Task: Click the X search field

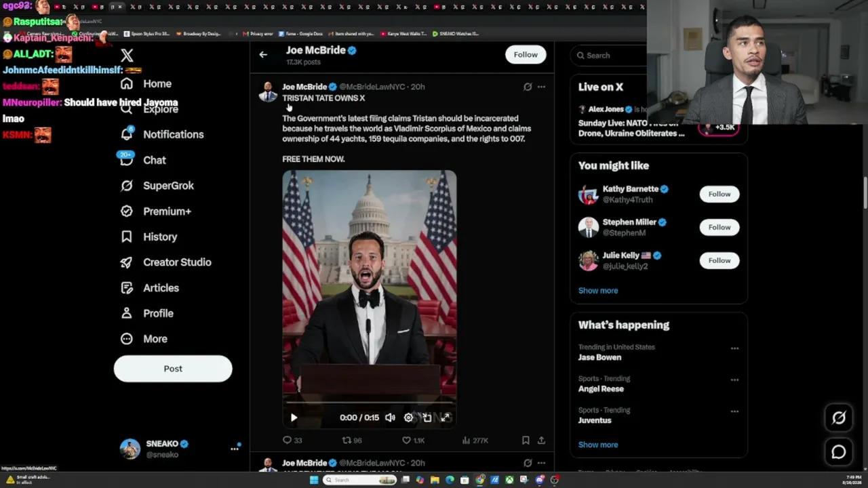Action: tap(609, 56)
